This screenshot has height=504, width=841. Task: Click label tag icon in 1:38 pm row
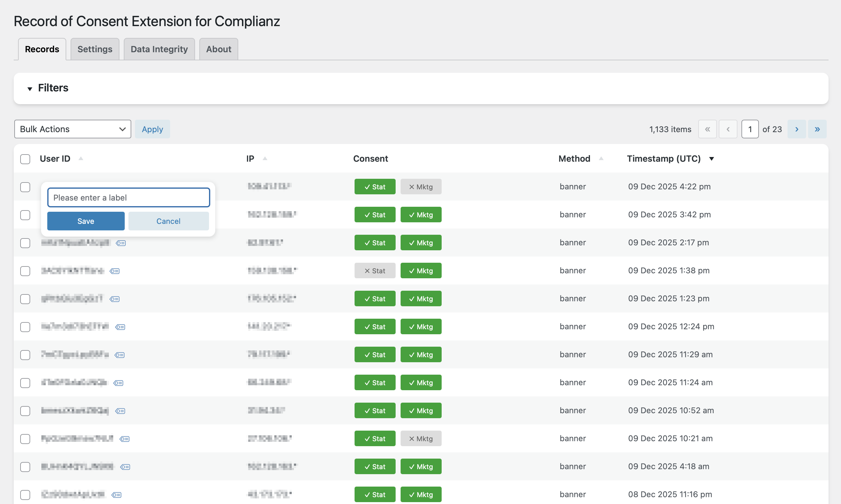(x=115, y=271)
